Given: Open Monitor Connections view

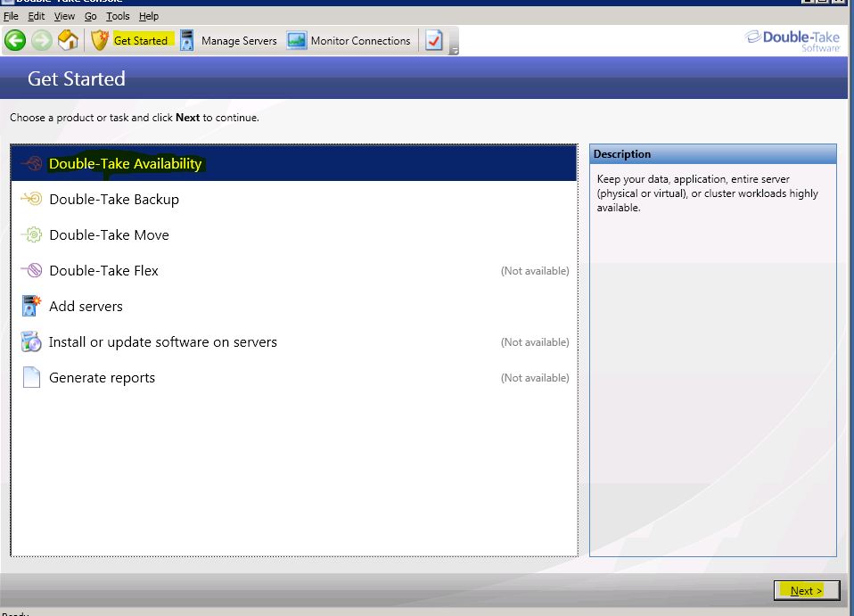Looking at the screenshot, I should 360,41.
